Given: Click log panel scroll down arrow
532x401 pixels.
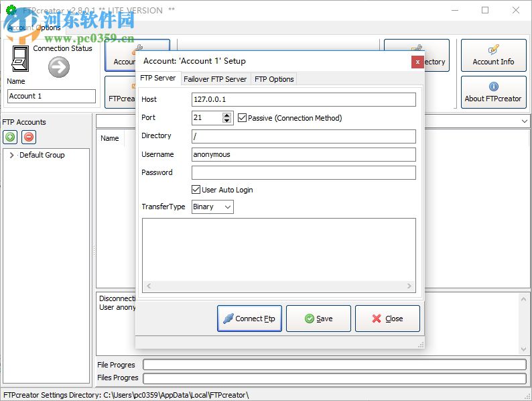Looking at the screenshot, I should click(523, 349).
